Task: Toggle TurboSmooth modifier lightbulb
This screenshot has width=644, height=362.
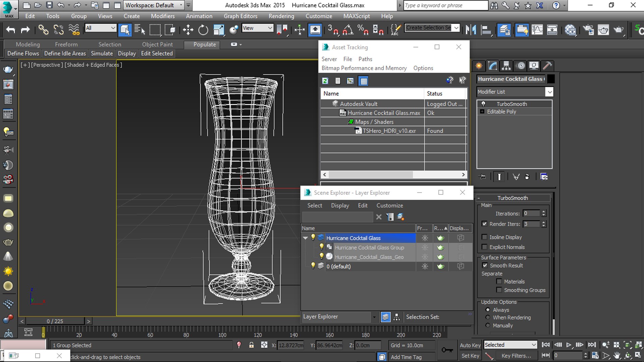Action: pos(483,104)
